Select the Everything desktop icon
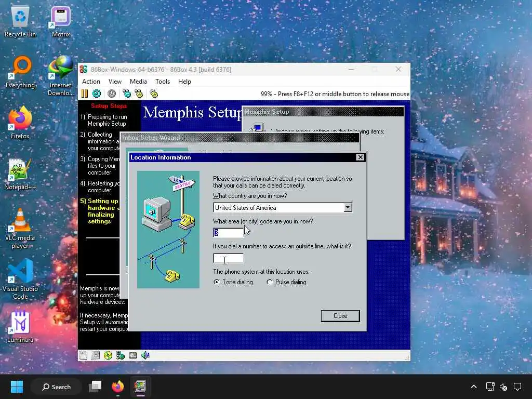Image resolution: width=532 pixels, height=399 pixels. click(20, 72)
